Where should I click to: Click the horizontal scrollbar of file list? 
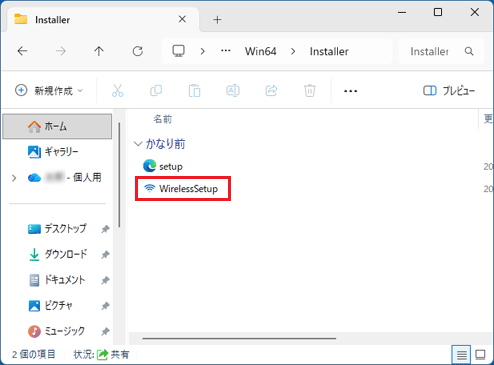[x=239, y=338]
